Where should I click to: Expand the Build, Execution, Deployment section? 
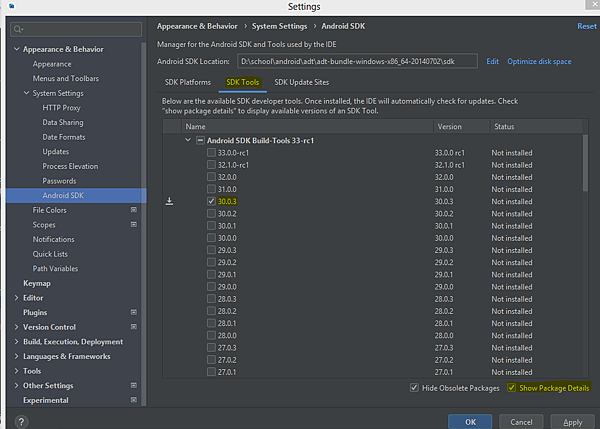(16, 342)
